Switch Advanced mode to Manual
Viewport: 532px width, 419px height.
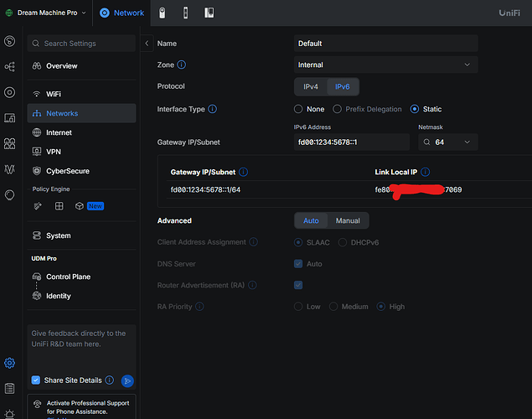pos(348,220)
